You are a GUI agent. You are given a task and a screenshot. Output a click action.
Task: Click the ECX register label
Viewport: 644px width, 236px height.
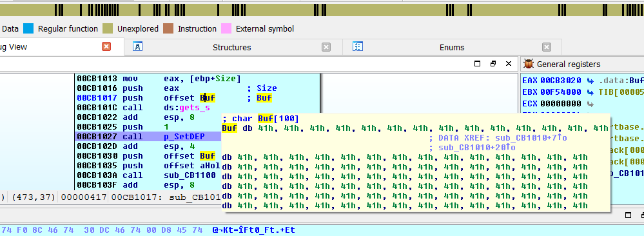[x=530, y=104]
